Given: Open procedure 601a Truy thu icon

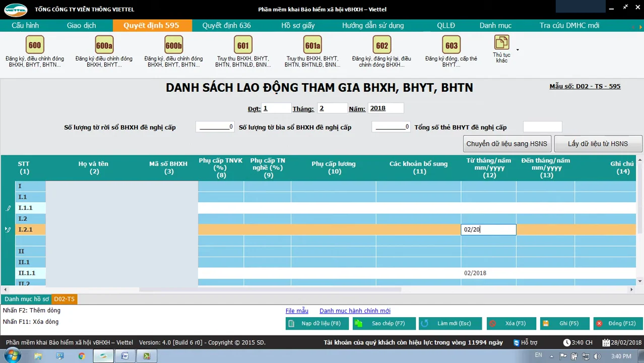Looking at the screenshot, I should click(x=312, y=45).
